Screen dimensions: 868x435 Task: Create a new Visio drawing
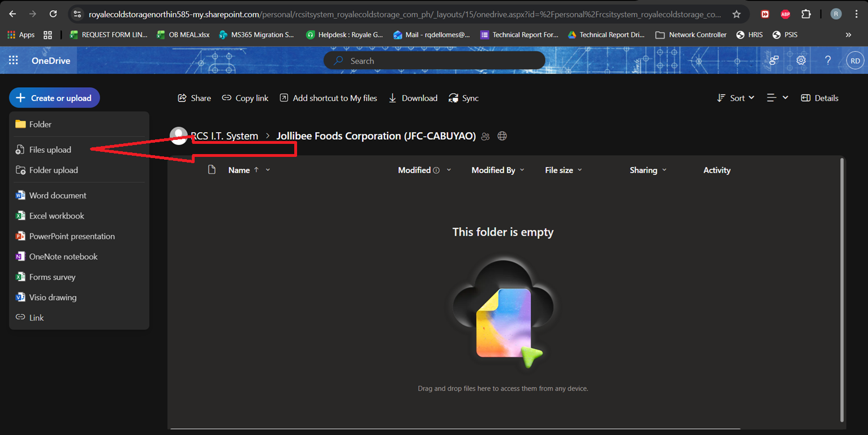[x=79, y=297]
